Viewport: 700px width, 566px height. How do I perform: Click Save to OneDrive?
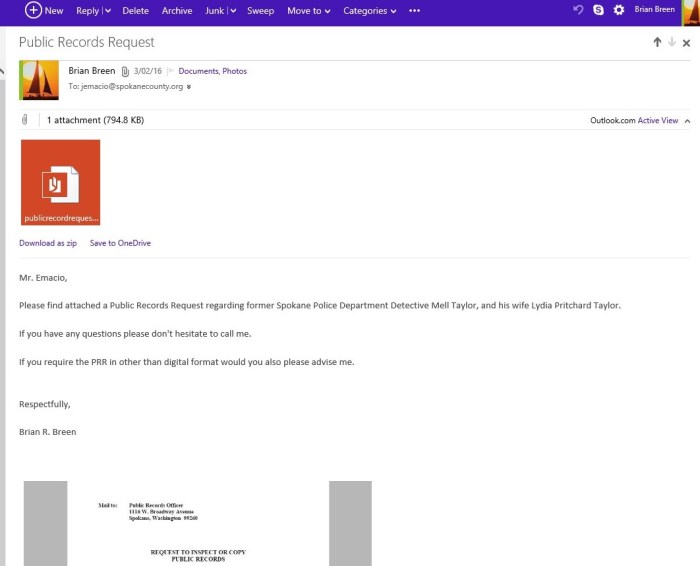click(120, 243)
